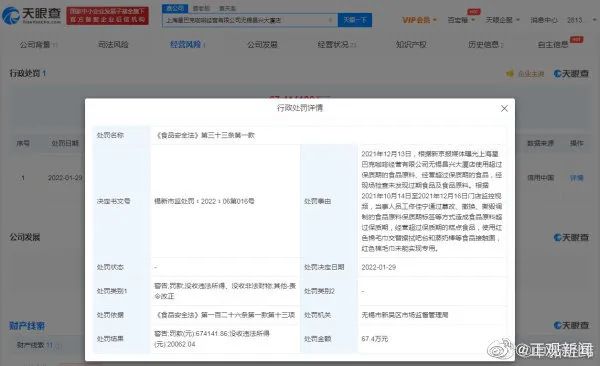Click the 天眼查 watermark logo next to 公司发展
600x366 pixels.
click(571, 237)
